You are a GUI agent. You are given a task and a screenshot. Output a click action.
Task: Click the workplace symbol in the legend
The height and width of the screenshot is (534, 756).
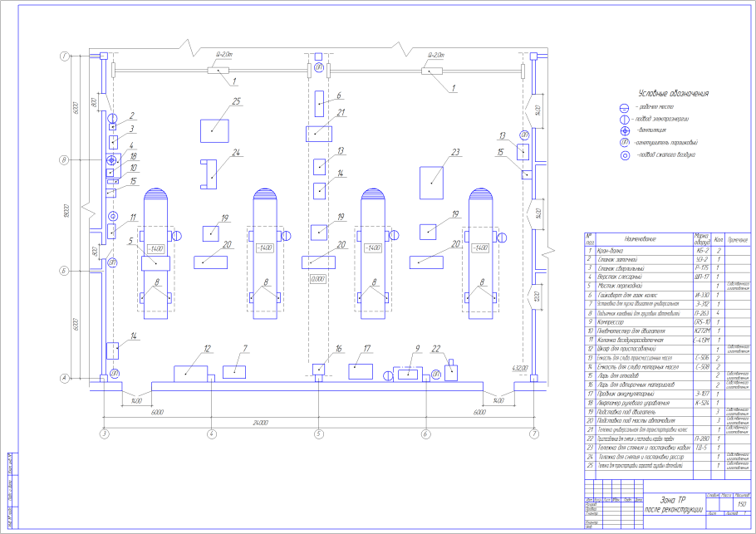pos(625,108)
